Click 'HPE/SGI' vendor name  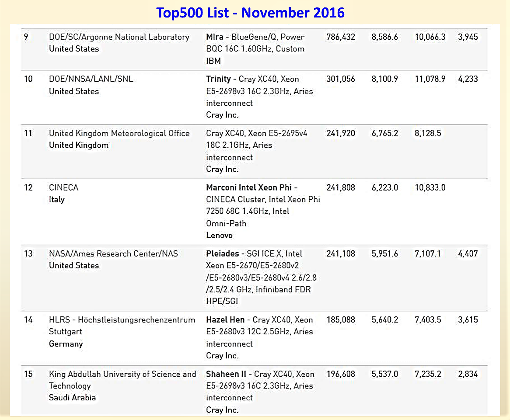tap(222, 302)
